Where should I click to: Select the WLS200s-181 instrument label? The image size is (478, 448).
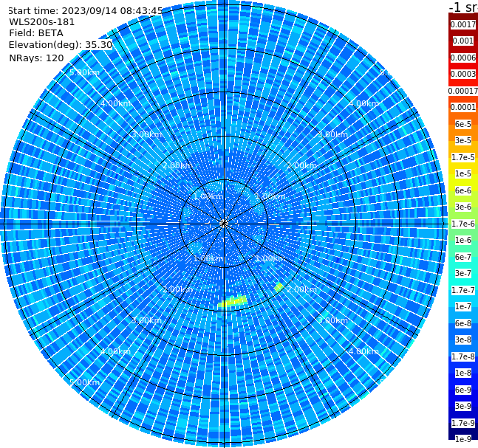click(x=42, y=22)
